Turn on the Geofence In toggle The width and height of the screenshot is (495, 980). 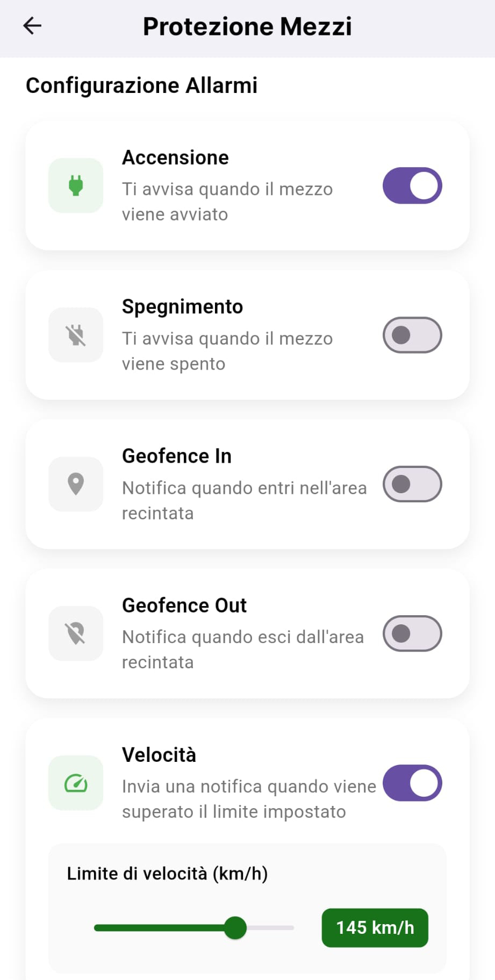(x=412, y=484)
